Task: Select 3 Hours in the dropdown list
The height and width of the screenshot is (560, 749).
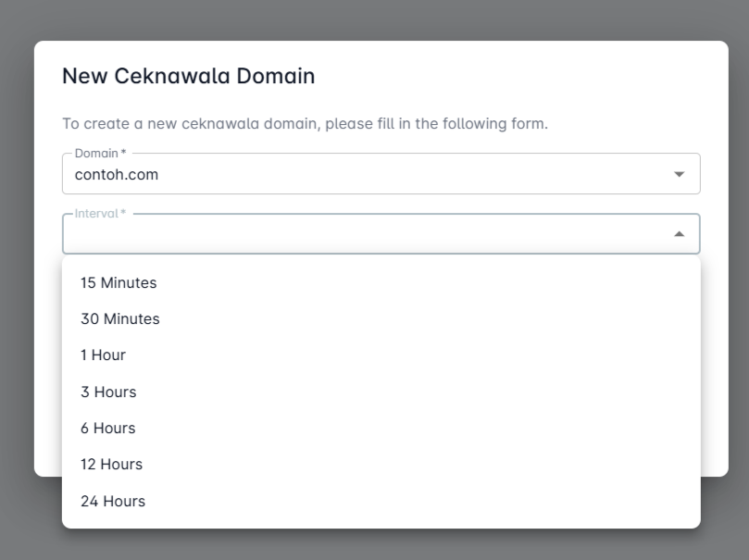Action: [x=108, y=392]
